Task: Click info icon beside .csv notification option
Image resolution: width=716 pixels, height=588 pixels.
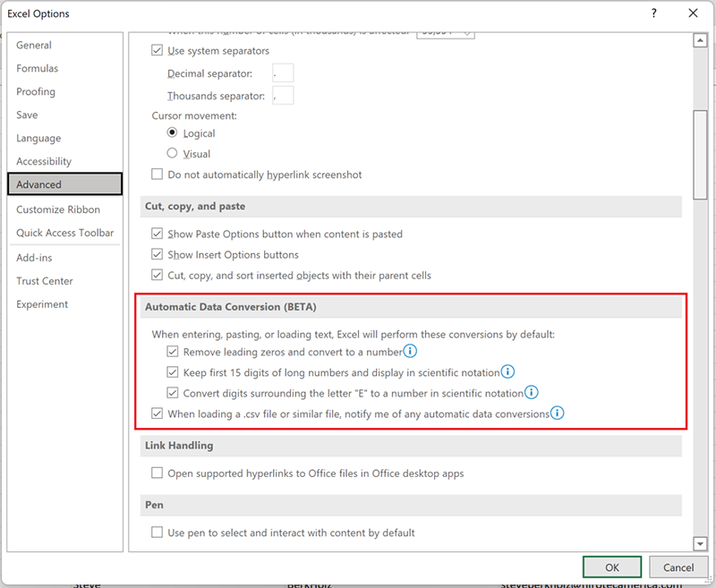Action: click(x=557, y=413)
